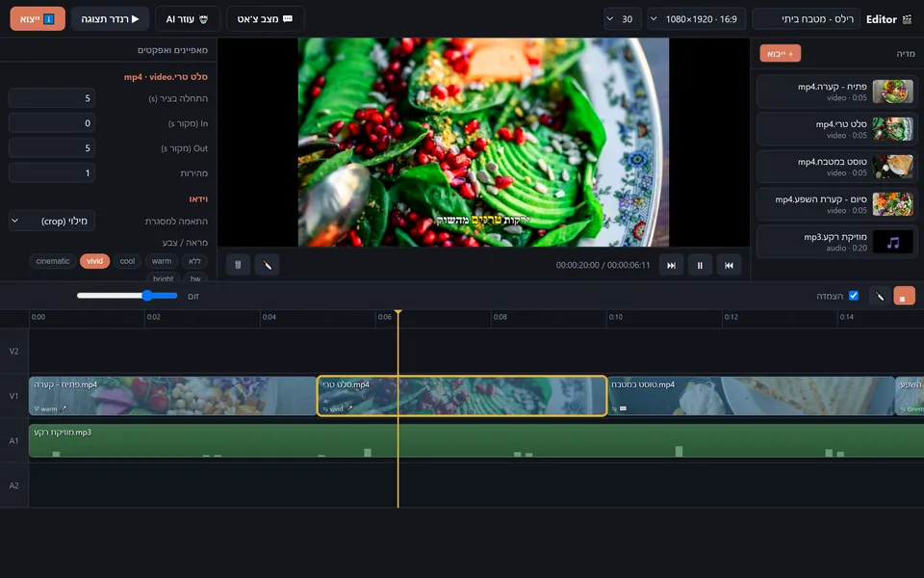The height and width of the screenshot is (578, 924).
Task: Click the orange tool button in timeline toolbar
Action: 904,296
